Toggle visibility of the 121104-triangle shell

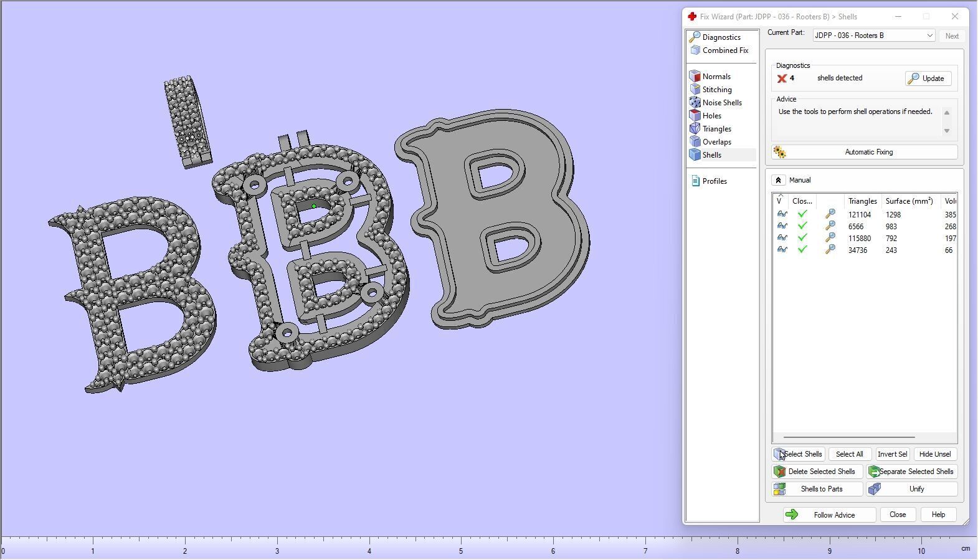782,214
